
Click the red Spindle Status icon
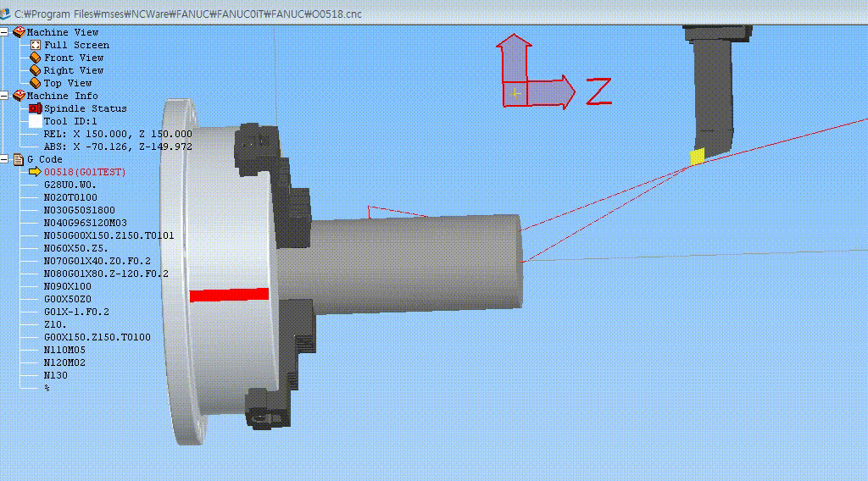[36, 108]
